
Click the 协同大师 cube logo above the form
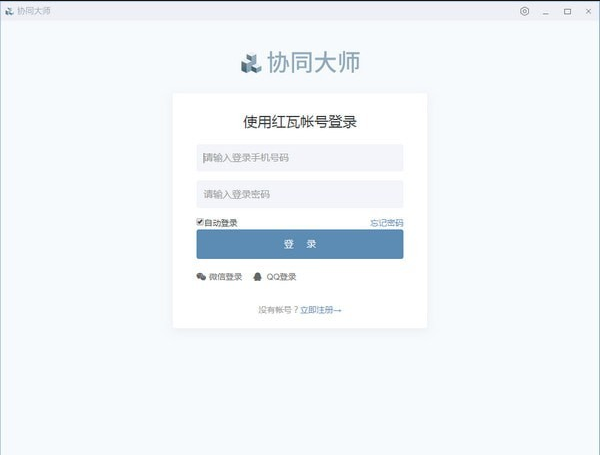(251, 63)
